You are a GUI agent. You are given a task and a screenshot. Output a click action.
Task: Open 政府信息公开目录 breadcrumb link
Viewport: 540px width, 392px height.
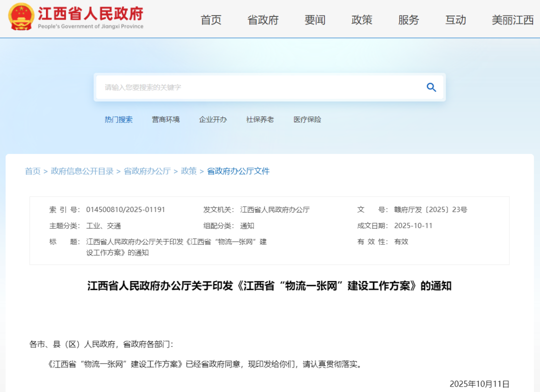pyautogui.click(x=82, y=171)
